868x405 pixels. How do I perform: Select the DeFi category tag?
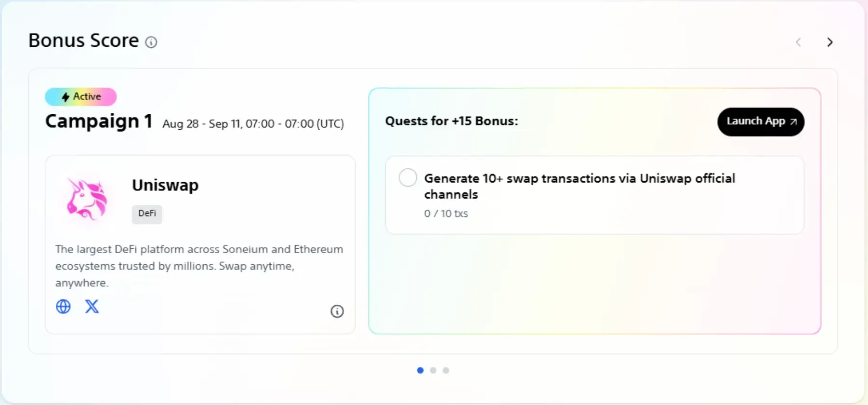(x=147, y=214)
